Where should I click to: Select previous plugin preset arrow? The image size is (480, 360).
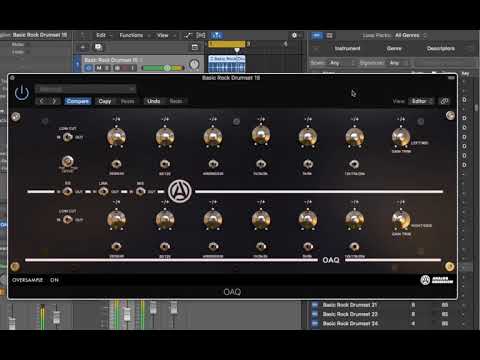[42, 101]
